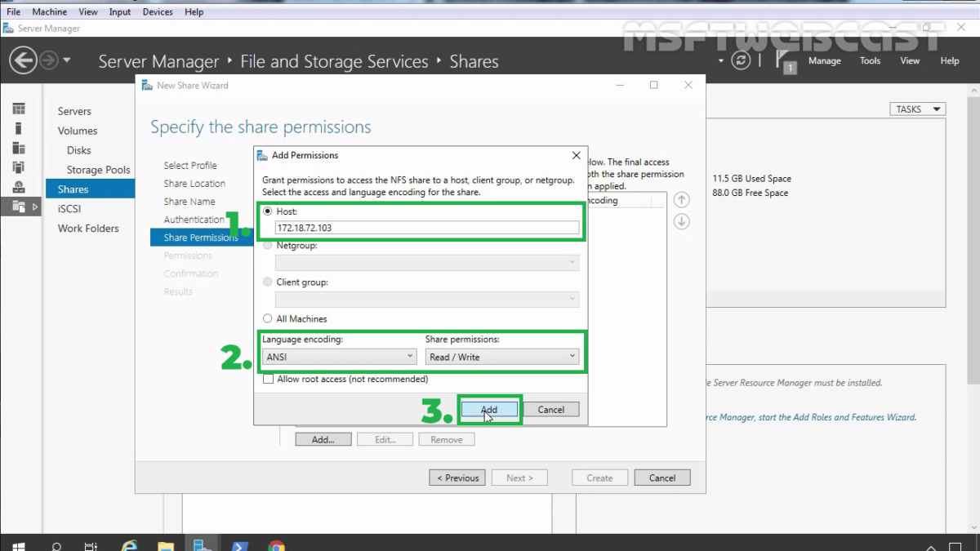The height and width of the screenshot is (551, 980).
Task: Open taskbar search icon
Action: [56, 546]
